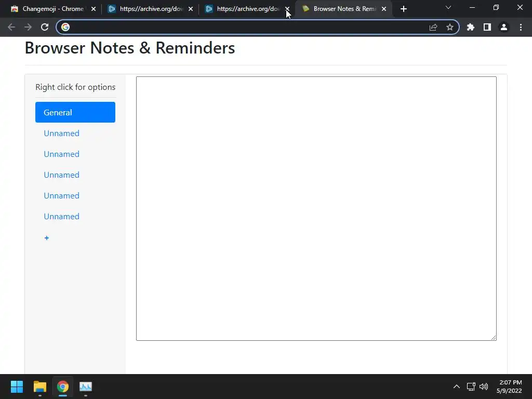Reload the current page

pyautogui.click(x=45, y=27)
